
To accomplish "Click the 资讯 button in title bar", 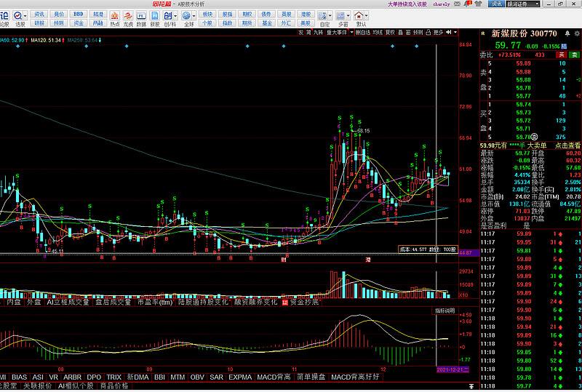I will (495, 4).
